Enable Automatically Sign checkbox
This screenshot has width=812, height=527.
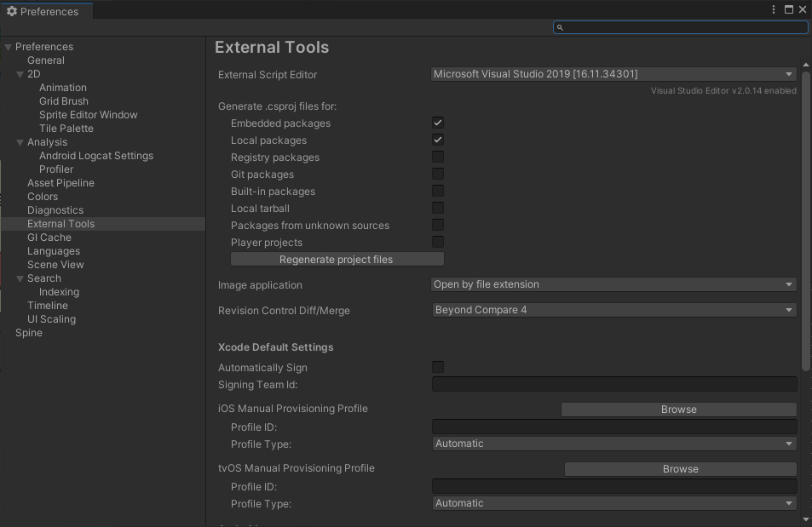pyautogui.click(x=438, y=367)
